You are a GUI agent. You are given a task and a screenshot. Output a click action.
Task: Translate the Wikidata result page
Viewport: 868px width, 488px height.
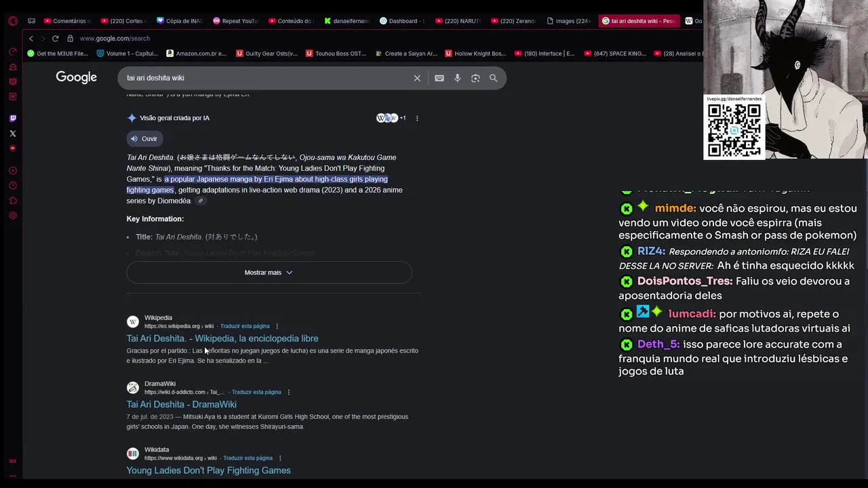coord(248,458)
